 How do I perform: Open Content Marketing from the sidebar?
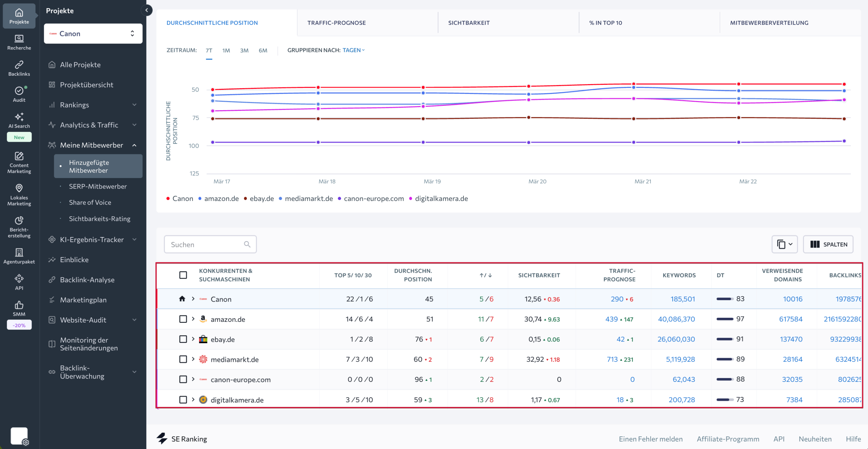click(x=19, y=163)
